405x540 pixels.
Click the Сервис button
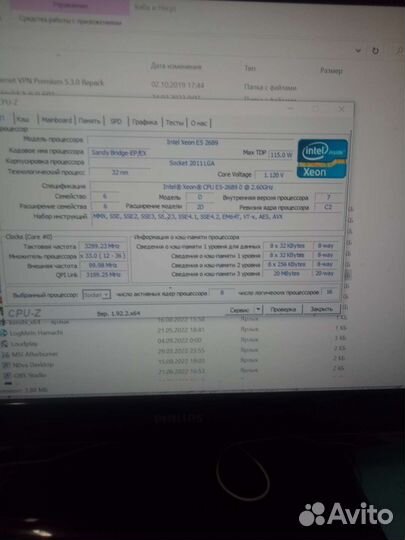tap(240, 310)
